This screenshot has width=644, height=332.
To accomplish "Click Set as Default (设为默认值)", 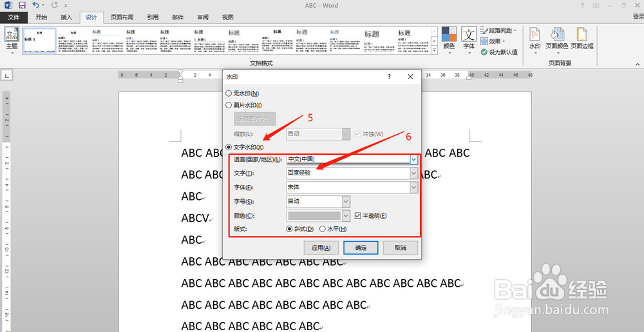I will click(499, 52).
